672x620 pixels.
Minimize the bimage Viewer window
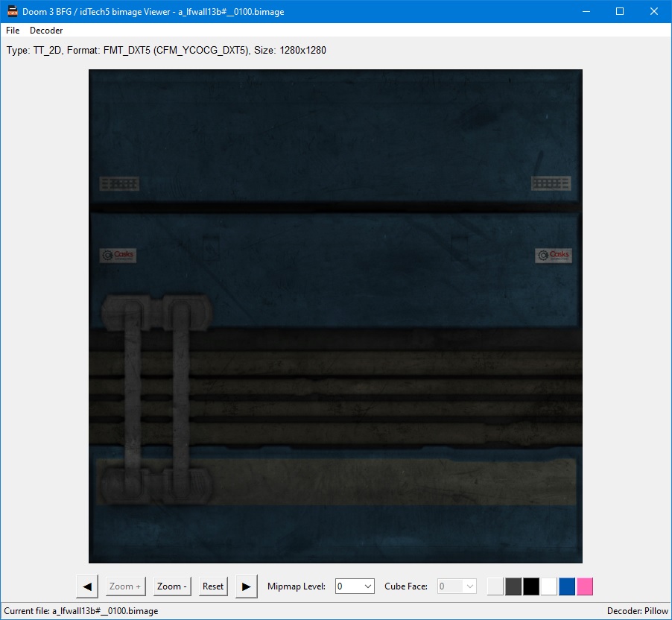tap(586, 12)
